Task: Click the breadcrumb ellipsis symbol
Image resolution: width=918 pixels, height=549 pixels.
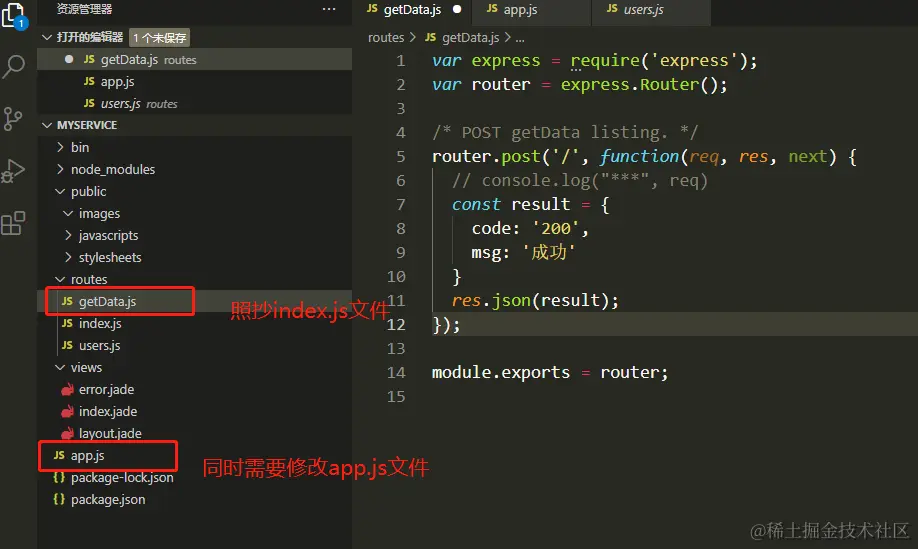Action: pyautogui.click(x=520, y=37)
